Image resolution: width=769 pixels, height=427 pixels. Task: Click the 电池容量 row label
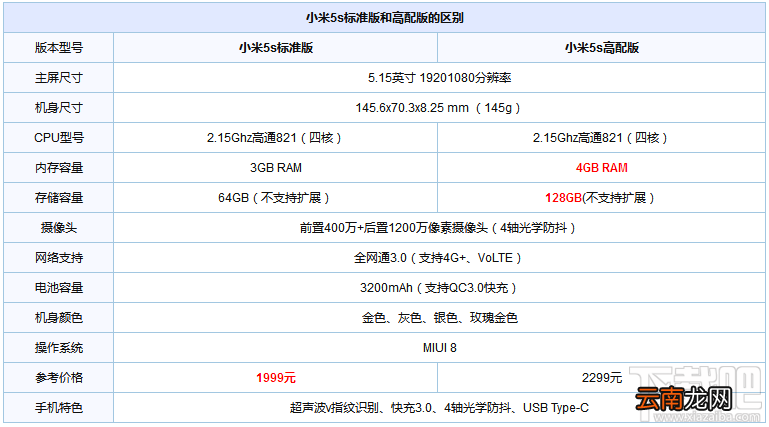59,288
